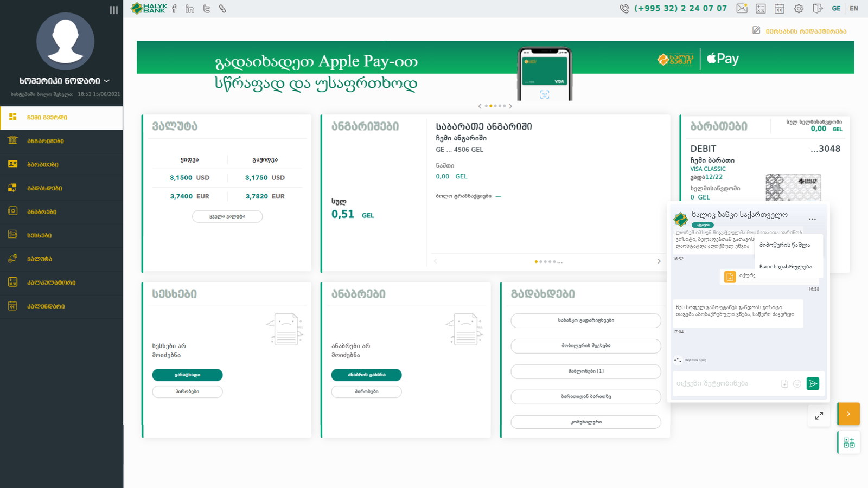Screen dimensions: 868x488
Task: Open the emoji picker in chat
Action: tap(797, 384)
